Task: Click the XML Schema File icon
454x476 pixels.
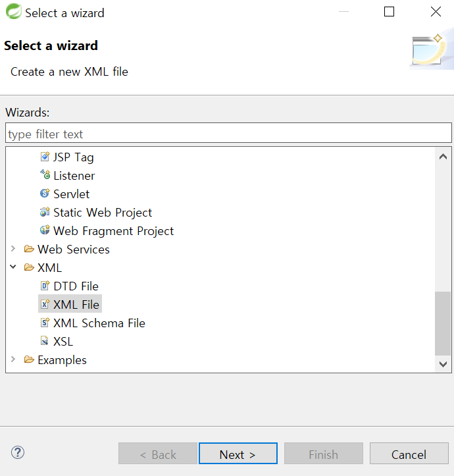Action: point(45,323)
